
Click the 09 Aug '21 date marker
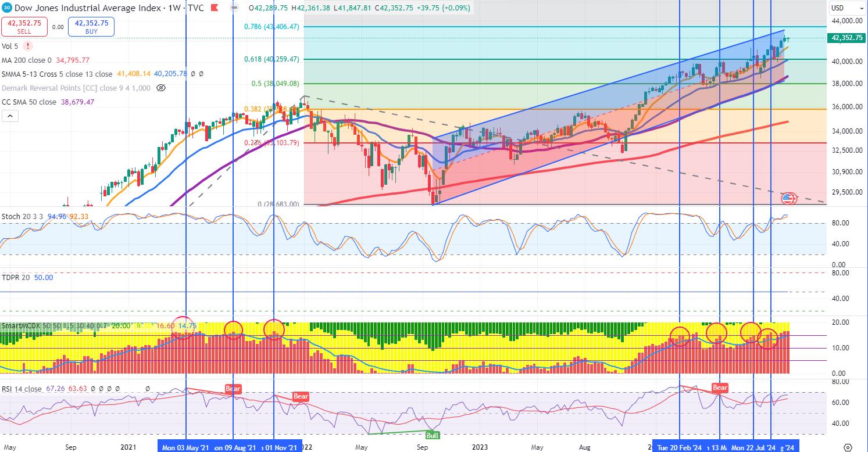(235, 447)
